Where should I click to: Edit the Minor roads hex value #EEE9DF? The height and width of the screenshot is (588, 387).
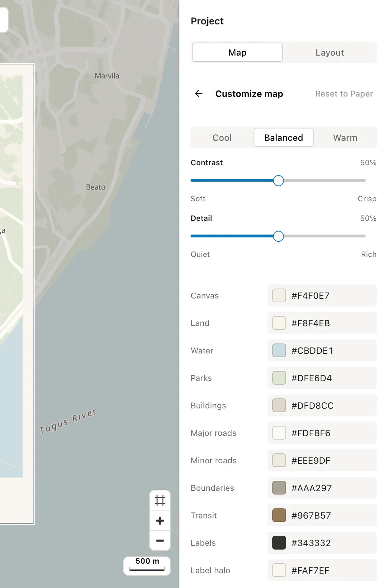coord(311,461)
